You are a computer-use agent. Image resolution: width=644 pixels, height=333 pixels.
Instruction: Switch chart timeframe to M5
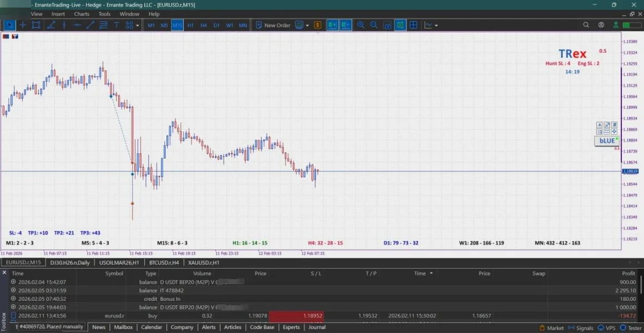(x=164, y=25)
